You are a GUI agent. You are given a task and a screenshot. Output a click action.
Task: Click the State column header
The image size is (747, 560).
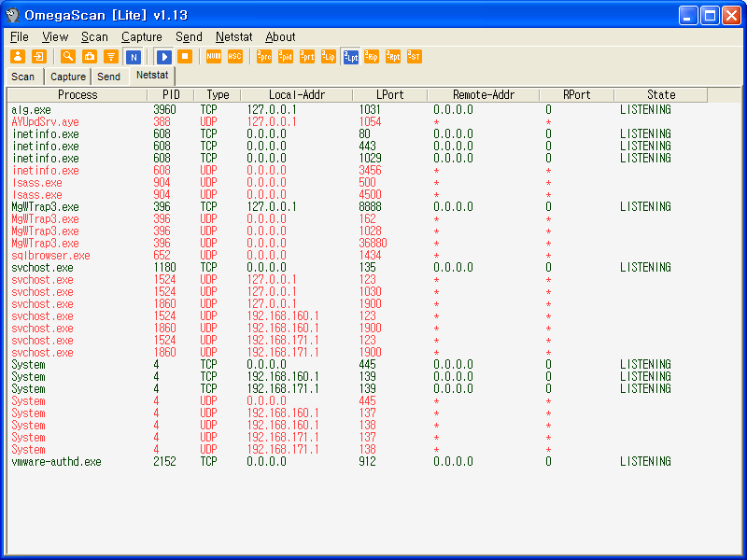coord(661,95)
